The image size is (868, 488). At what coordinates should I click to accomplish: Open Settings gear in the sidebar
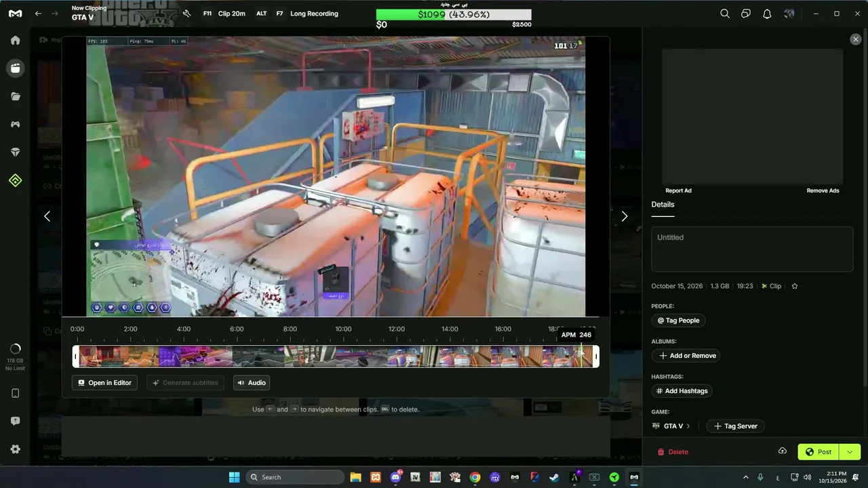(15, 449)
